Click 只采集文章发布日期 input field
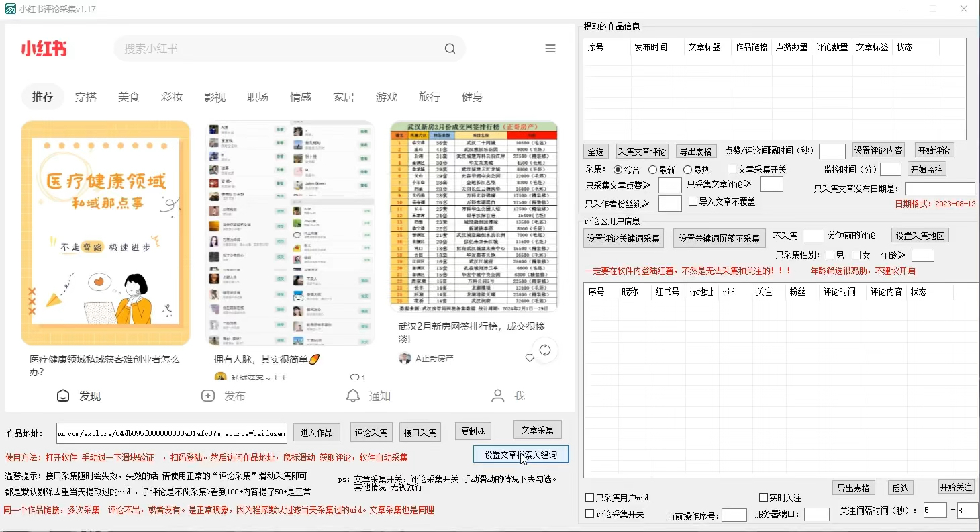The height and width of the screenshot is (532, 980). tap(940, 189)
